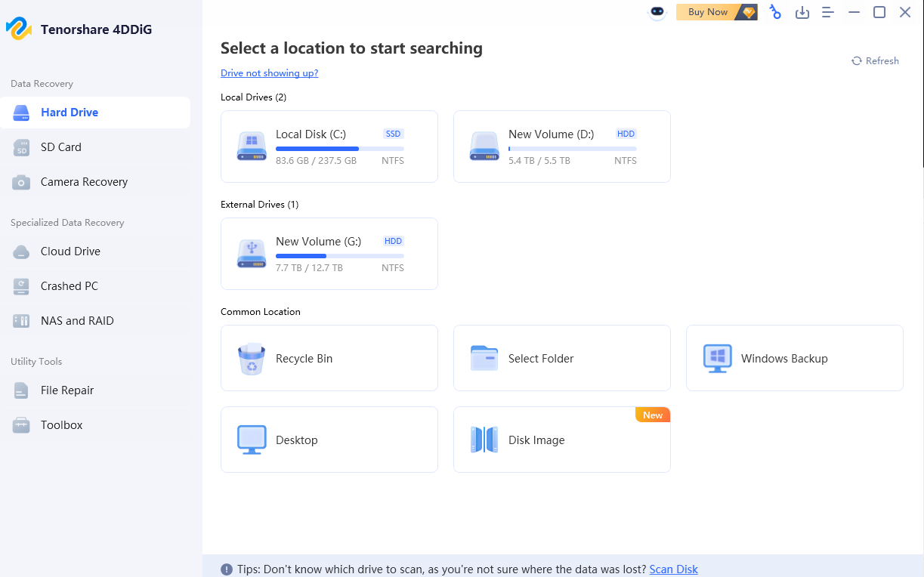Click the SD Card sidebar icon
Image resolution: width=924 pixels, height=577 pixels.
click(x=21, y=147)
